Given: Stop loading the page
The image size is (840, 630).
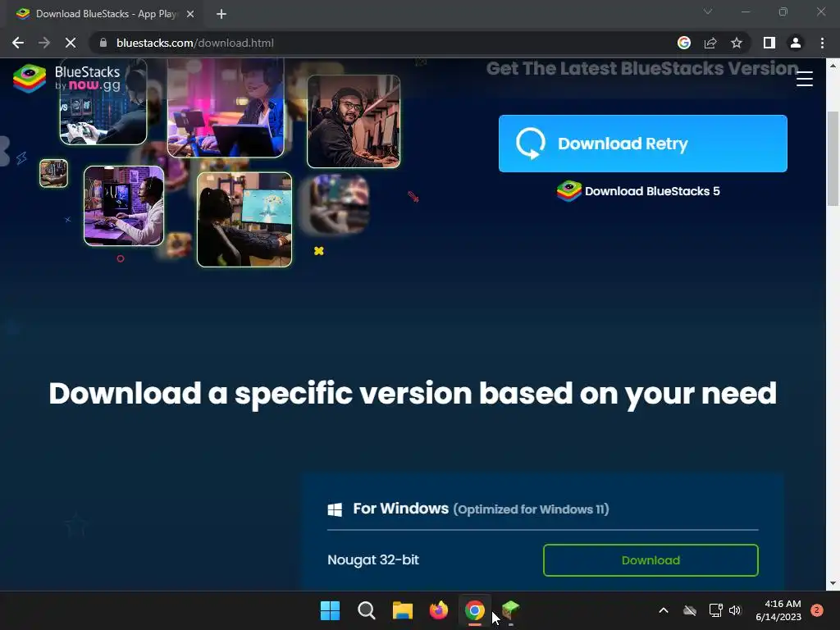Looking at the screenshot, I should pyautogui.click(x=71, y=43).
